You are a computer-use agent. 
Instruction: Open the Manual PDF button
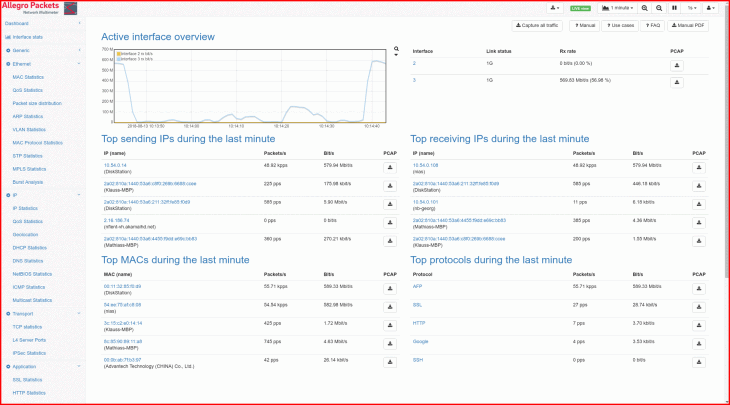tap(688, 25)
